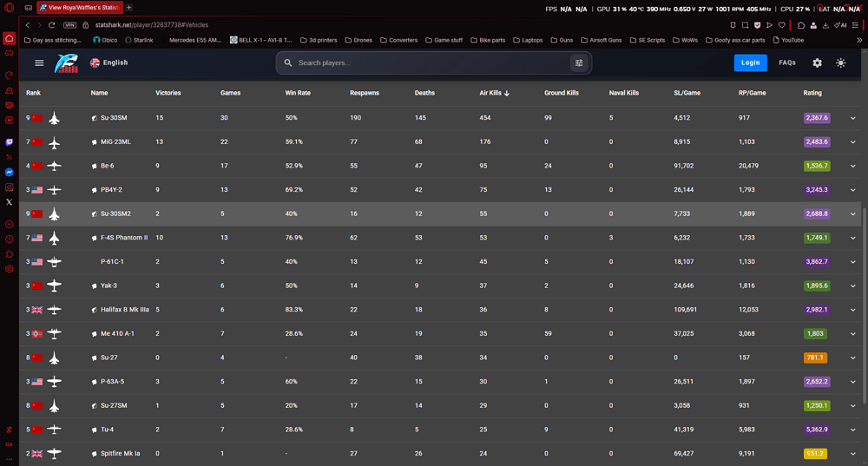Open browser downloads icon
The height and width of the screenshot is (466, 868).
click(x=825, y=25)
